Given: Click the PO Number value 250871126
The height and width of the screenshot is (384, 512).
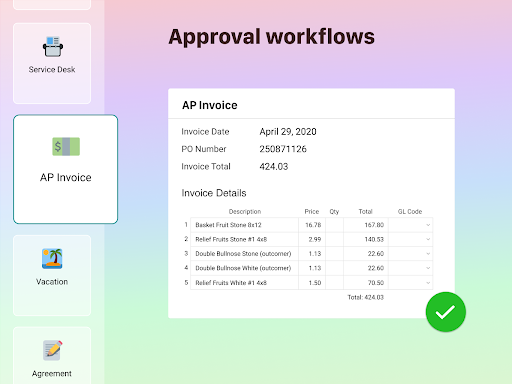Looking at the screenshot, I should pyautogui.click(x=283, y=149).
